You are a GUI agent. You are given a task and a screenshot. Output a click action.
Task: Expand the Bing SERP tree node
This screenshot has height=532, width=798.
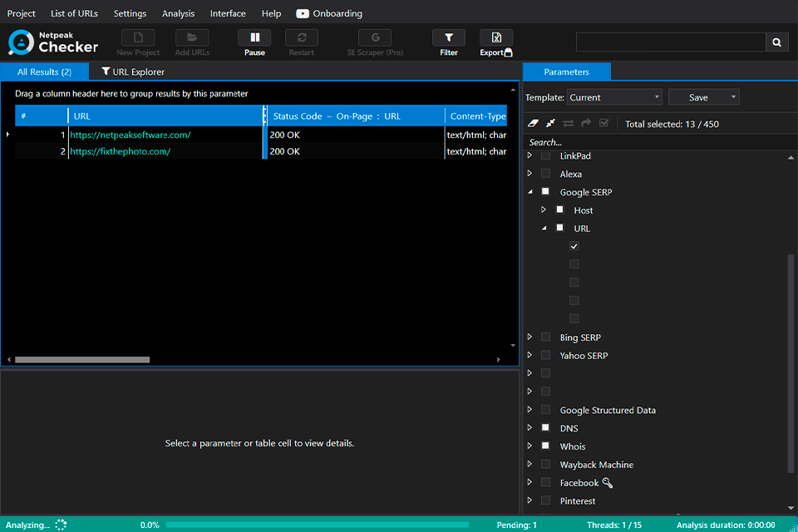(x=530, y=337)
